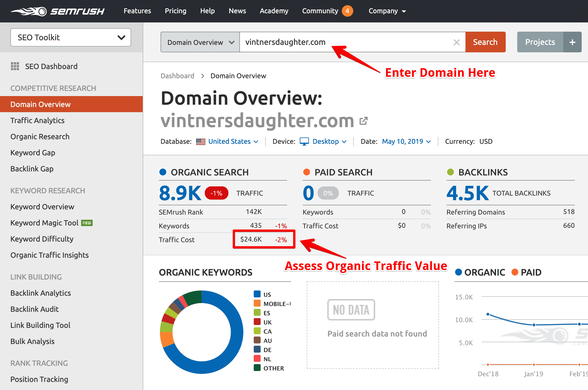Open the Domain Overview search type dropdown
This screenshot has height=390, width=588.
[200, 42]
